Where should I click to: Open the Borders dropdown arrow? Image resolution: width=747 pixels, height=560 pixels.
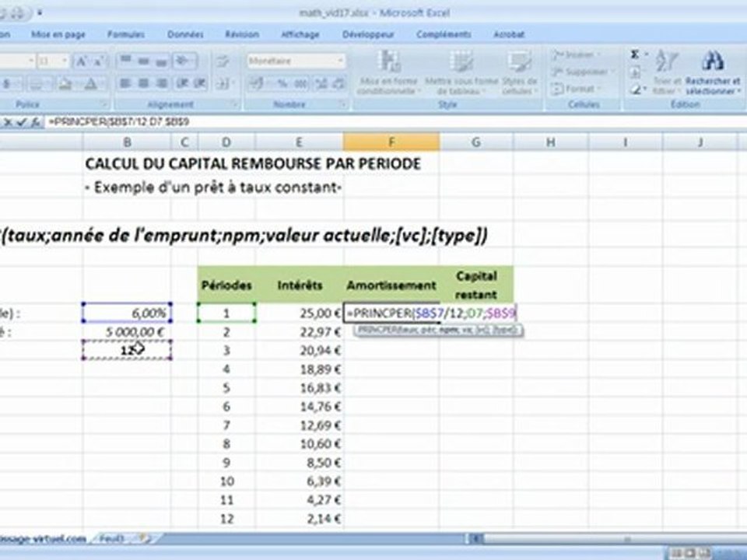tap(48, 85)
